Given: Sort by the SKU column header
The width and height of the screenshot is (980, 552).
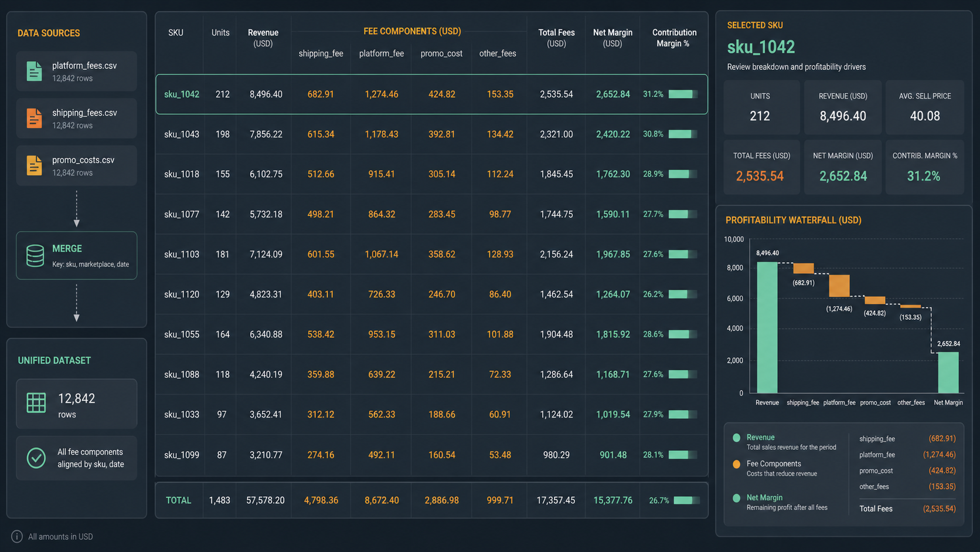Looking at the screenshot, I should pos(176,33).
